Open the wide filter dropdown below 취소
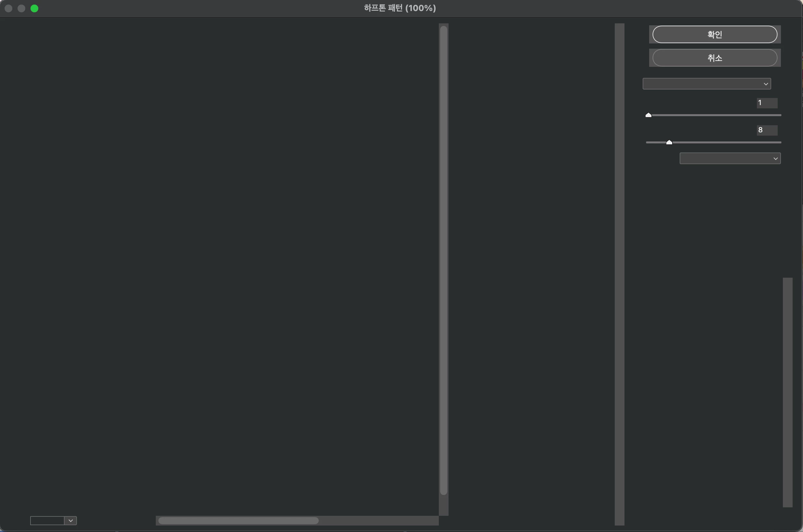803x532 pixels. tap(706, 84)
